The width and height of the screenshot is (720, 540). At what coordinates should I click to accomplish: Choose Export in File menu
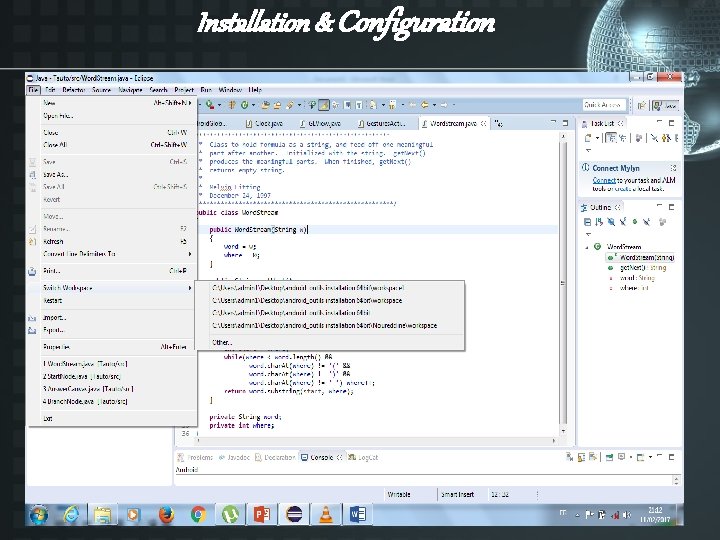coord(112,330)
